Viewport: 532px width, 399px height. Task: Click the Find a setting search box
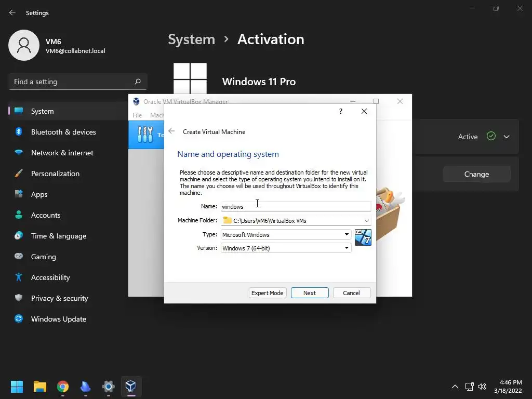click(78, 82)
